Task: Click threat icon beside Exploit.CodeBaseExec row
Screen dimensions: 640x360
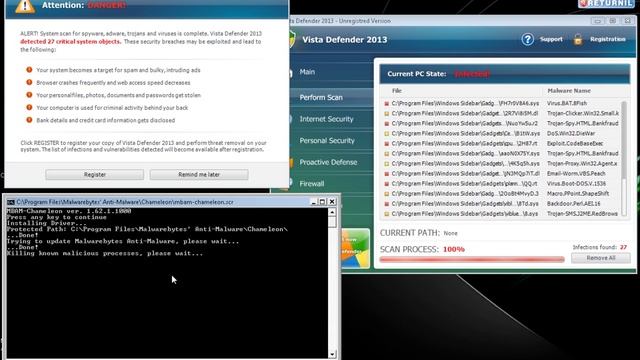Action: 387,144
